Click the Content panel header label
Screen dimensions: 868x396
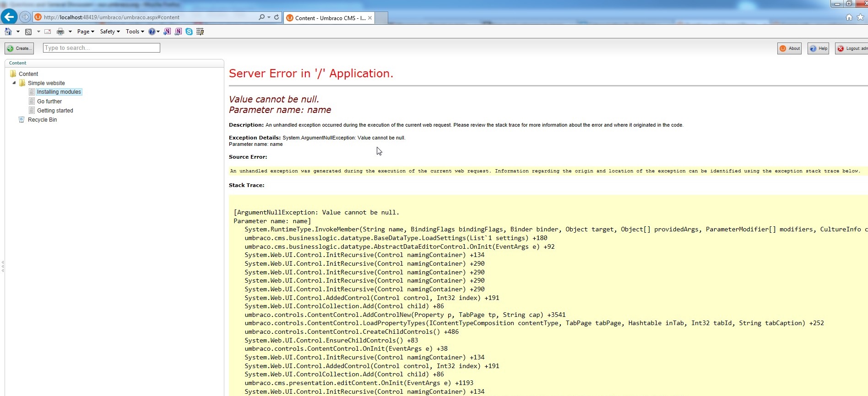pos(17,63)
